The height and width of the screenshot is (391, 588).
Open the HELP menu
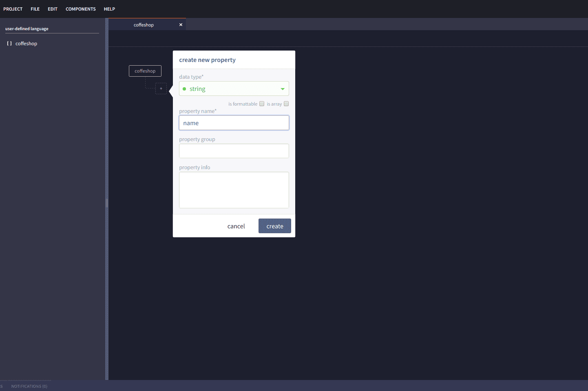(x=109, y=9)
